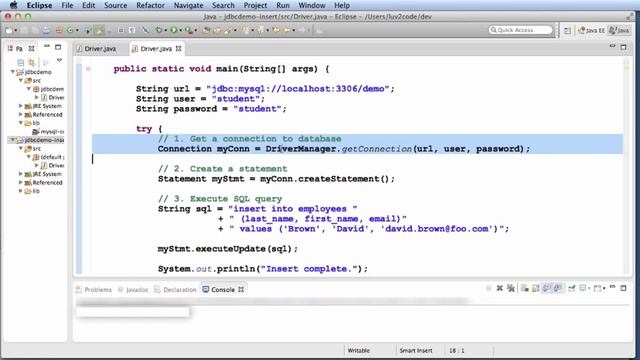Open the Run menu
This screenshot has width=640, height=360.
coord(282,5)
